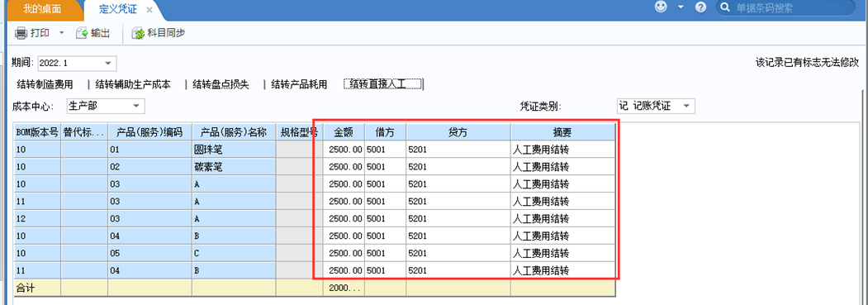The height and width of the screenshot is (305, 868).
Task: Open the 期间 2022.1 dropdown
Action: (108, 63)
